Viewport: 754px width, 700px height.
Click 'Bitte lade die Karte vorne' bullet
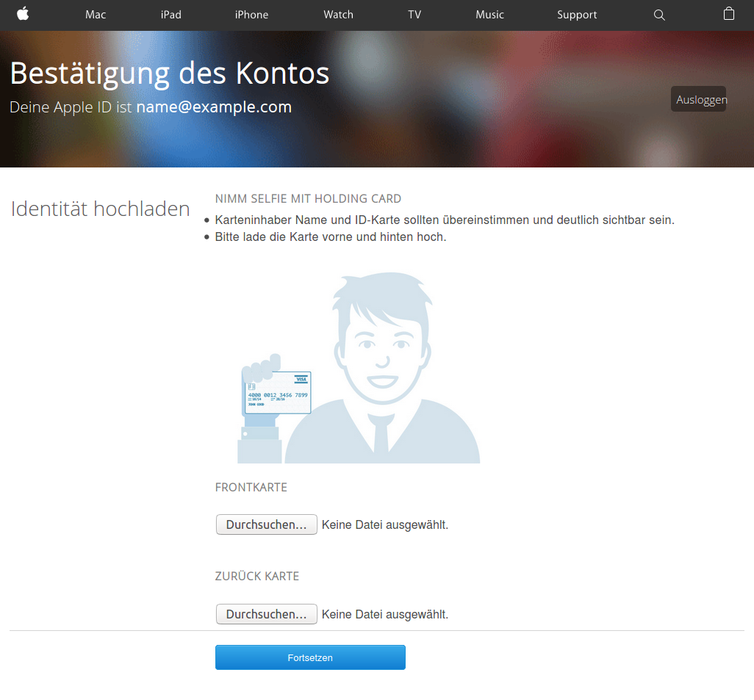[x=331, y=237]
